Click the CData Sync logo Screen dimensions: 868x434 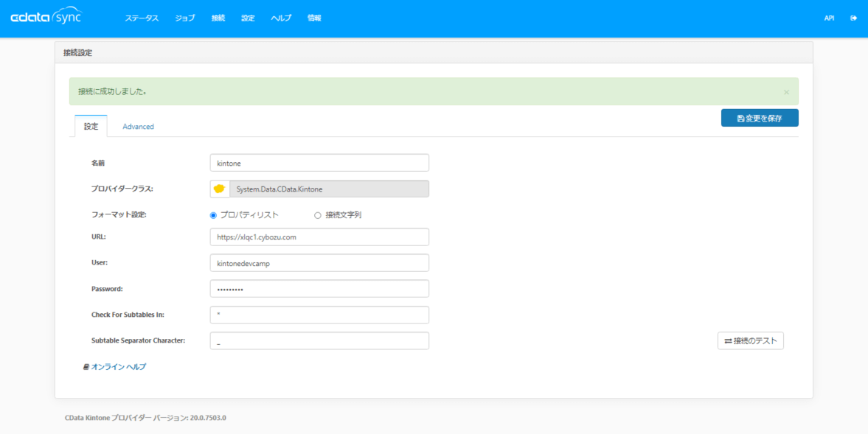[x=46, y=16]
